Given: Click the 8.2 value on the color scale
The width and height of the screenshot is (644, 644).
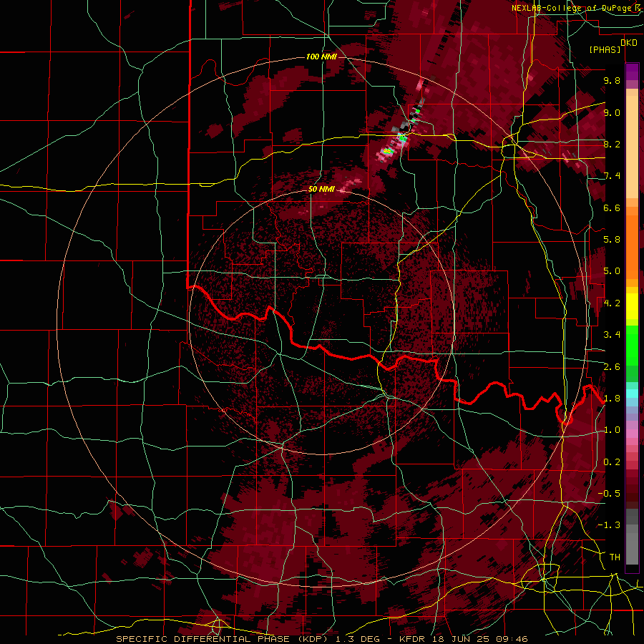Looking at the screenshot, I should click(612, 144).
